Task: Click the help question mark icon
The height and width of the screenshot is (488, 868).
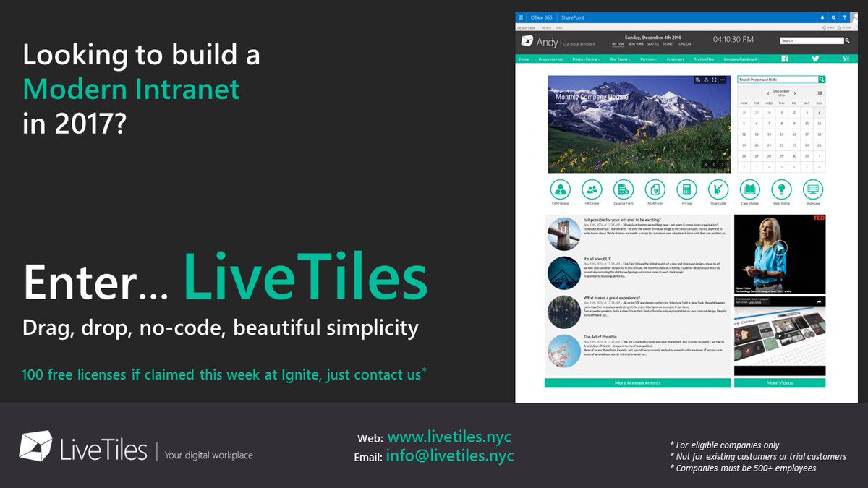Action: point(844,17)
